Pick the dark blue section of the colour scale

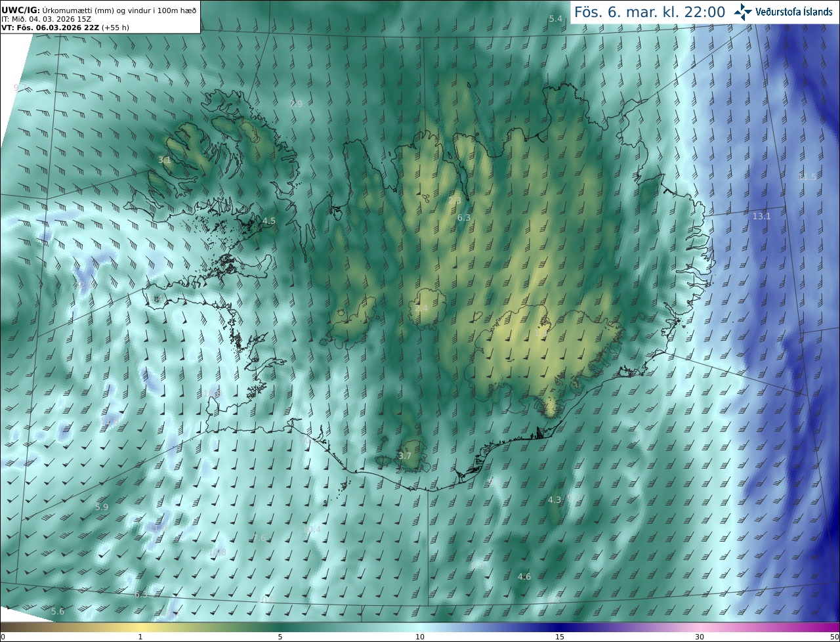click(x=560, y=627)
